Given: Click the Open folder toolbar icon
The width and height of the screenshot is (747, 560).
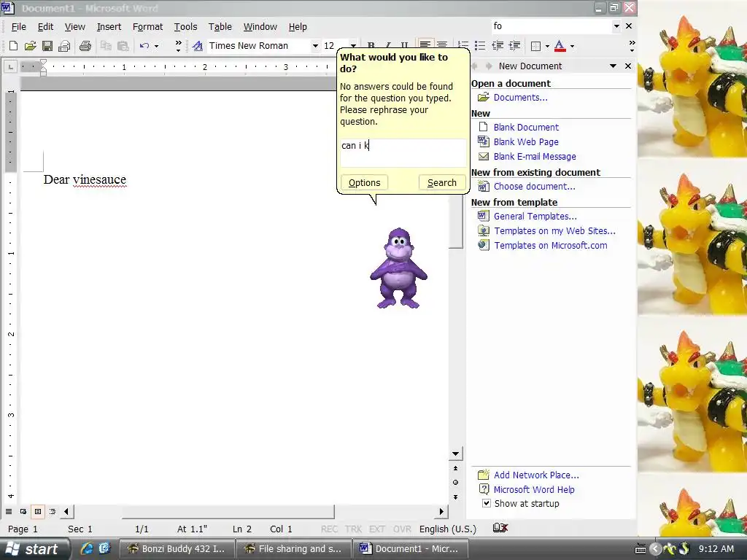Looking at the screenshot, I should (x=30, y=46).
